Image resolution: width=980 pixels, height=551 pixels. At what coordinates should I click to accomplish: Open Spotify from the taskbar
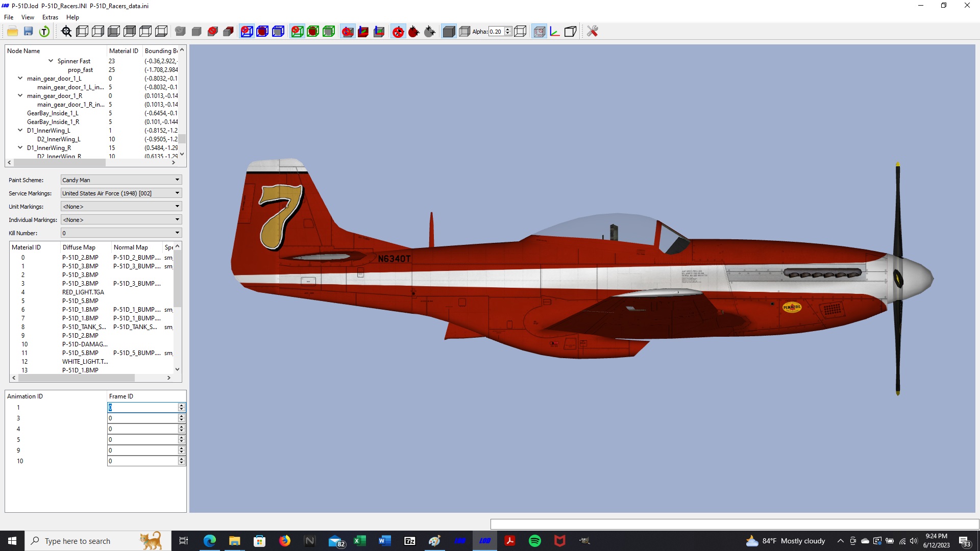pyautogui.click(x=534, y=541)
